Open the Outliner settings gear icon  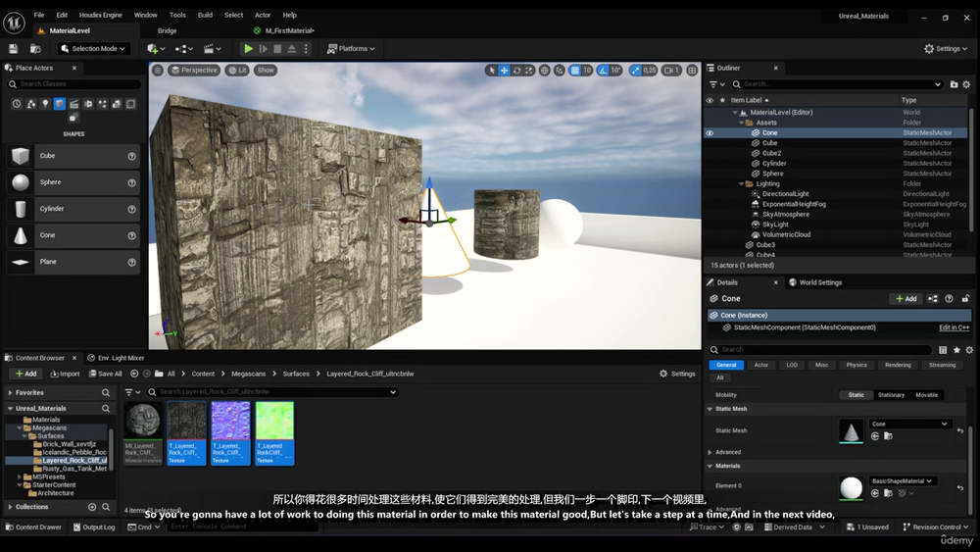pos(966,83)
